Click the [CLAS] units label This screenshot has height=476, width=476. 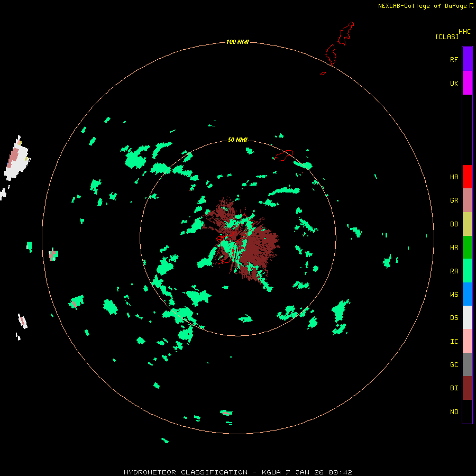pyautogui.click(x=447, y=36)
